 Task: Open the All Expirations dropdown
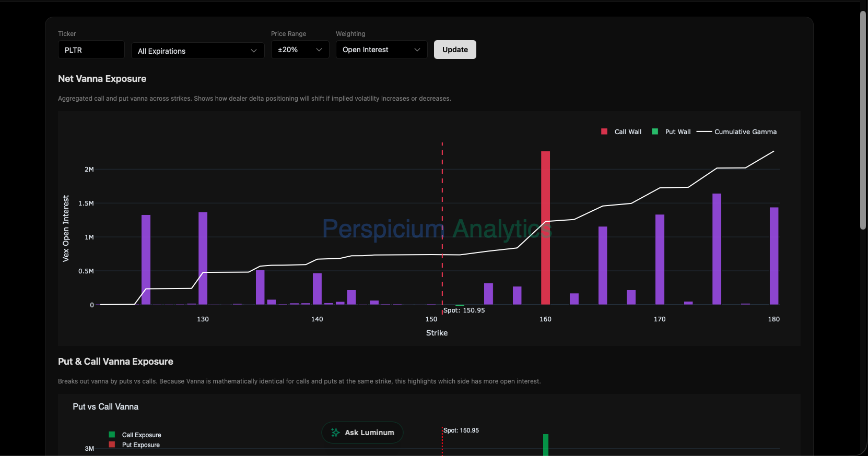tap(197, 51)
